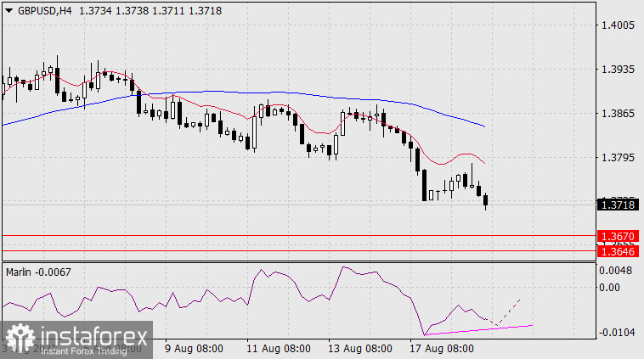Click the 1.4005 price scale value

(617, 25)
